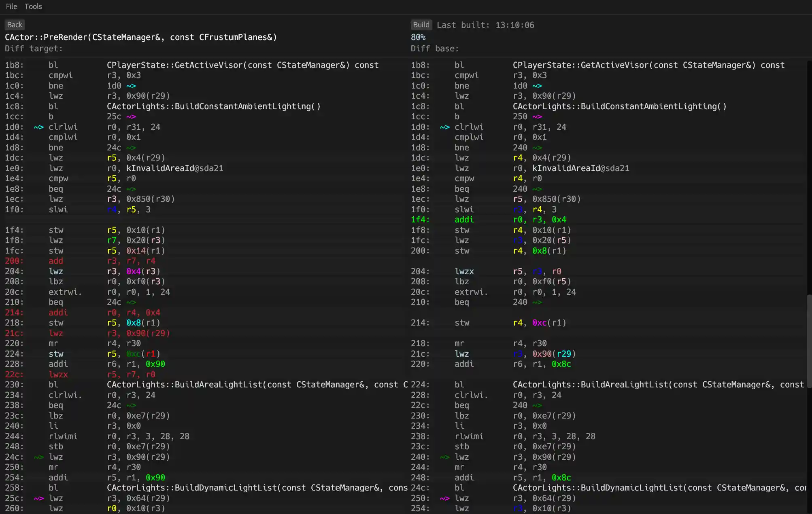Screen dimensions: 812x514
Task: Click the branch arrow next to b at 1cc
Action: [131, 116]
